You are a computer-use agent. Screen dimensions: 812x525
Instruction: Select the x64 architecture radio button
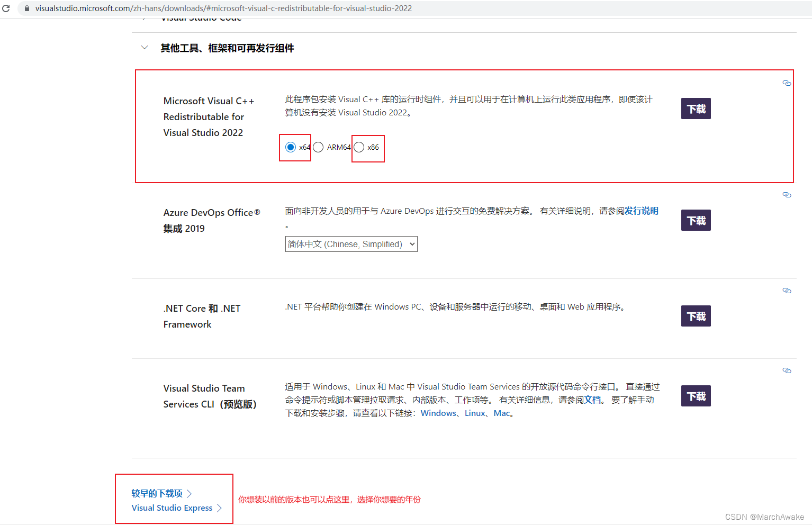click(291, 147)
